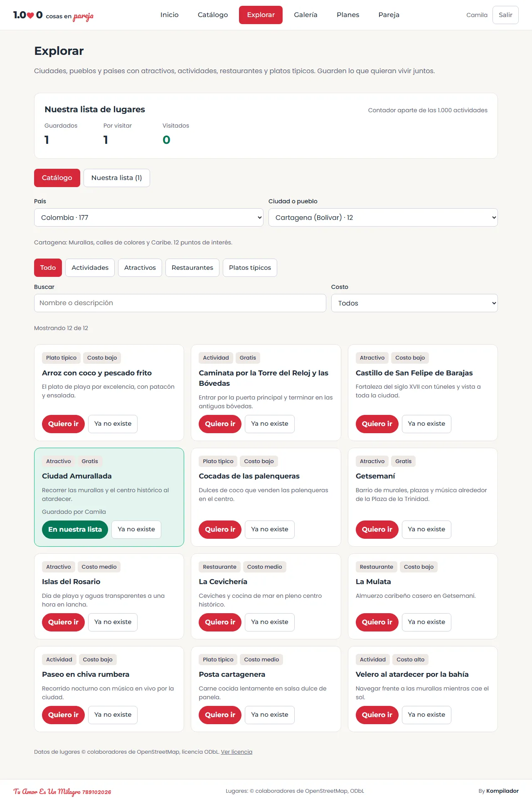Select the Todo filter chip
Screen dimensions: 532x804
pos(48,268)
